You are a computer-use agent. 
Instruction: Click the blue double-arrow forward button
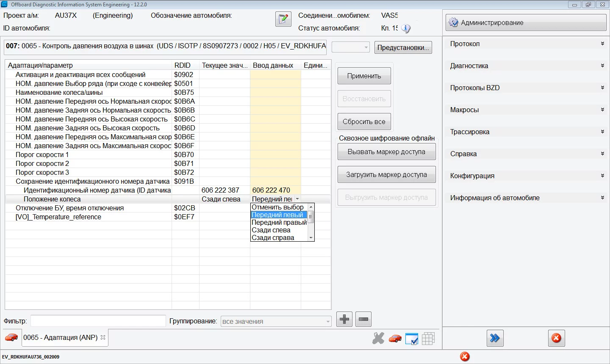coord(495,338)
